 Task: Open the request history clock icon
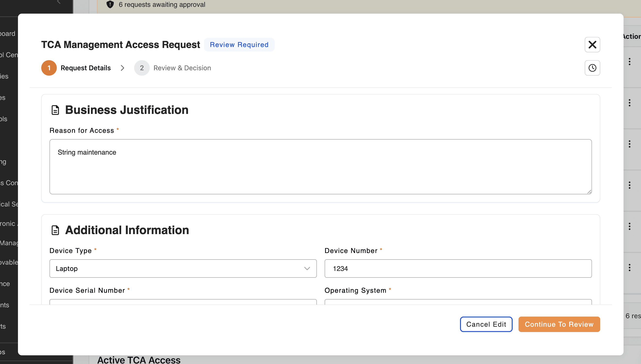coord(592,68)
